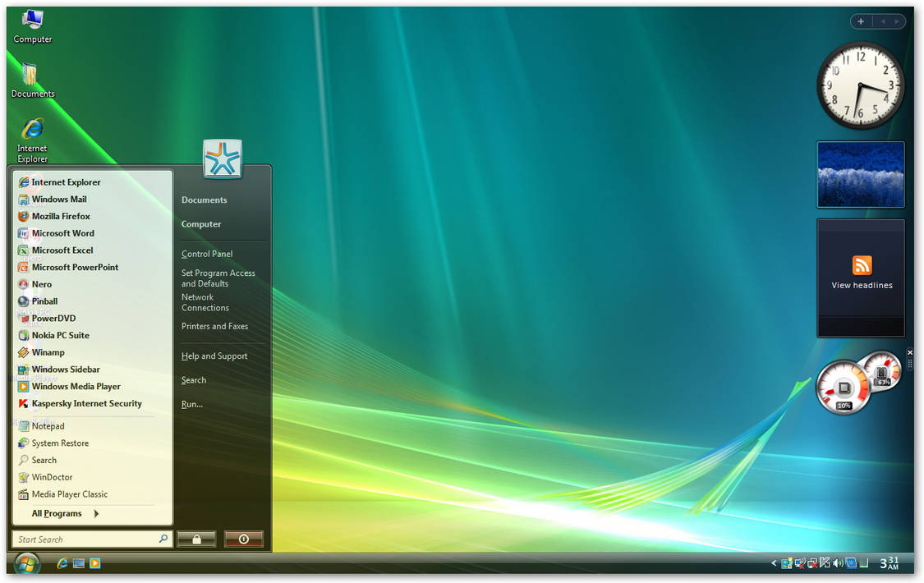This screenshot has height=583, width=924.
Task: Collapse the notification area with the chevron
Action: tap(773, 563)
